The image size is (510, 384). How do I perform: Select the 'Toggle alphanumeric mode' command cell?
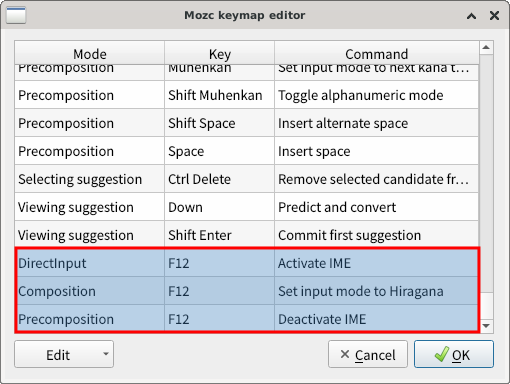(x=376, y=95)
